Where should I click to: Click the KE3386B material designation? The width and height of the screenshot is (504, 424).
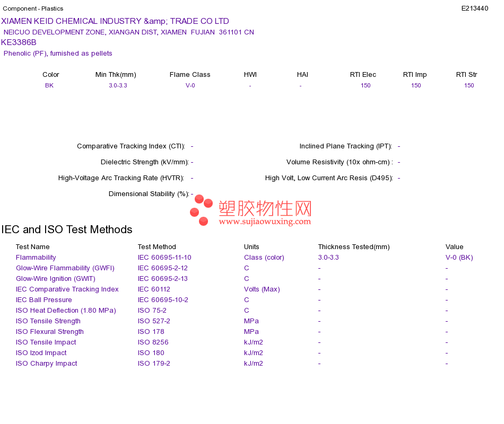19,42
